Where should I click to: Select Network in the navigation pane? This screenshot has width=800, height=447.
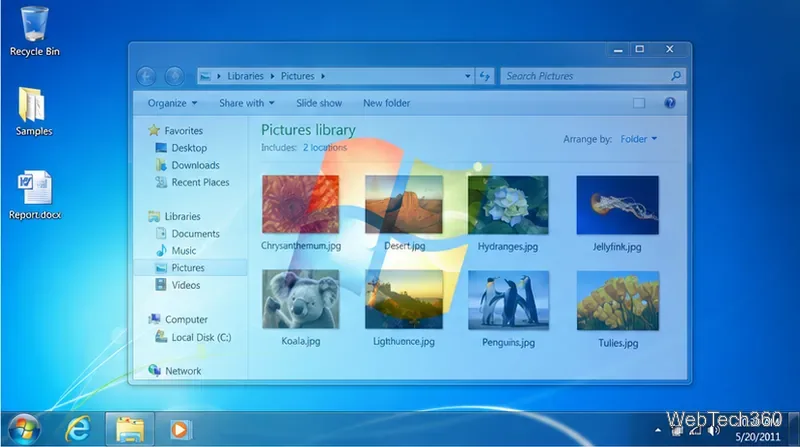click(x=174, y=371)
